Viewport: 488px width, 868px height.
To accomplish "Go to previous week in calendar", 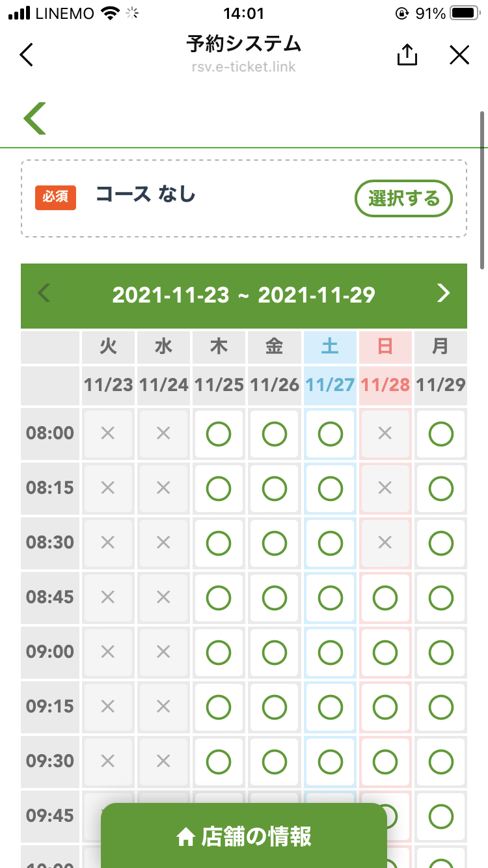I will 44,293.
